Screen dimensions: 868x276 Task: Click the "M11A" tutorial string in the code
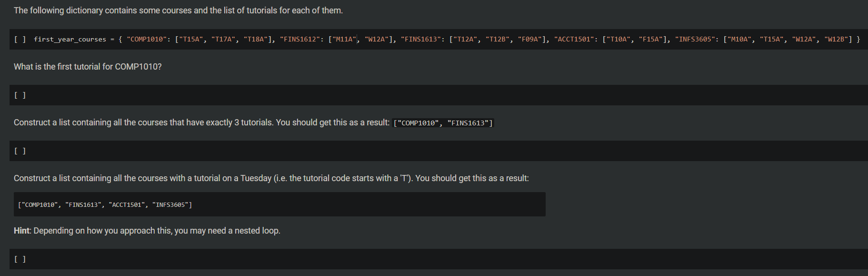[346, 39]
